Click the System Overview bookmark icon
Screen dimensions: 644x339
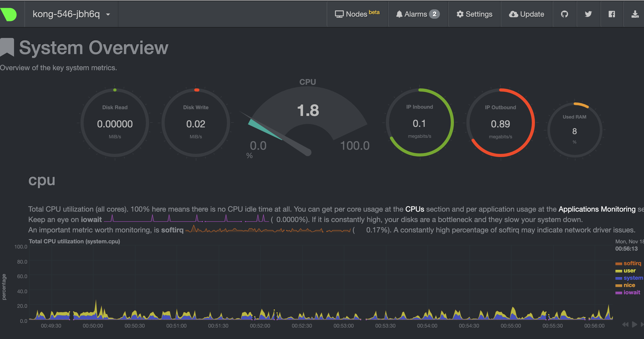point(7,47)
